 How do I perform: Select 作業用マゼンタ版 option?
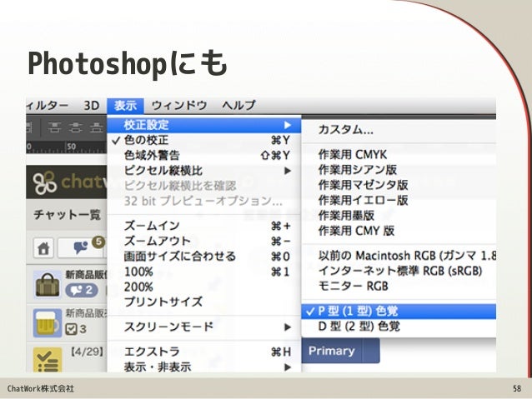coord(399,185)
